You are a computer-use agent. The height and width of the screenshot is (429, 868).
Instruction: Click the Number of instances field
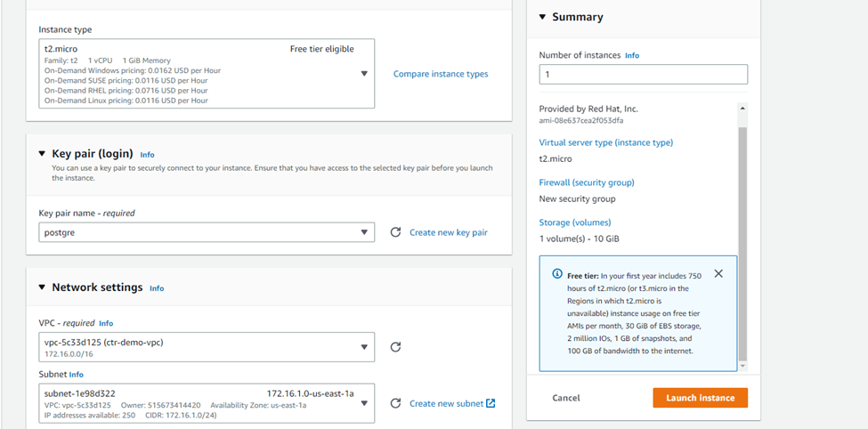[643, 75]
